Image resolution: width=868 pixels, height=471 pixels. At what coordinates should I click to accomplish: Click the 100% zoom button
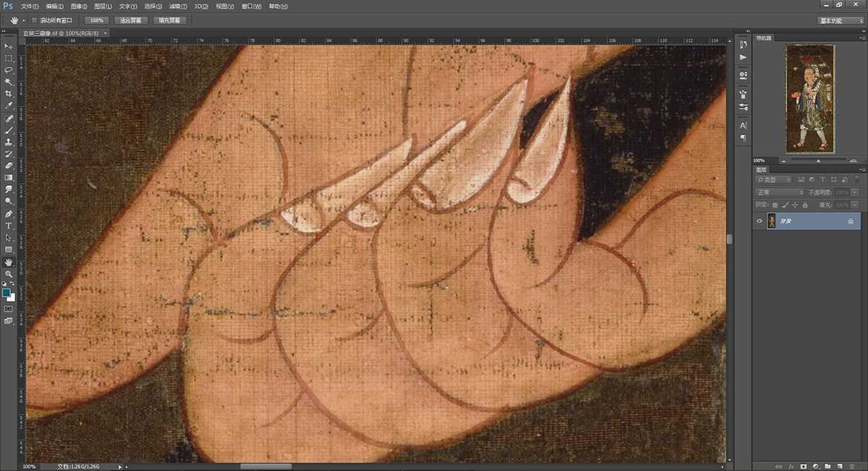tap(95, 20)
